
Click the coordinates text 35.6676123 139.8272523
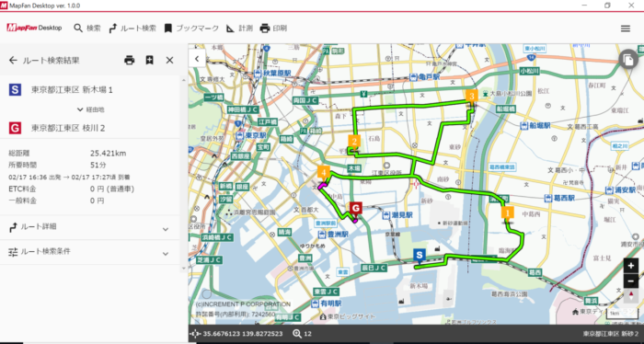(x=243, y=334)
